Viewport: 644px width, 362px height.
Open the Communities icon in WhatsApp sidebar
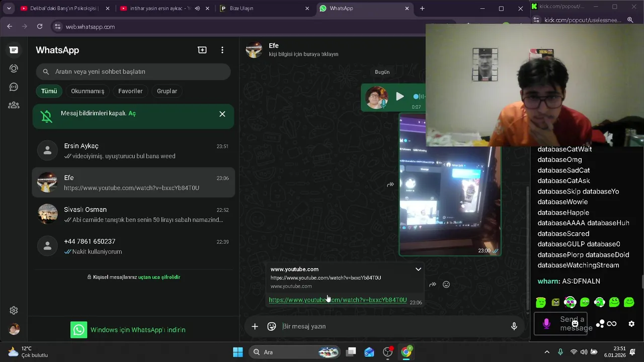coord(14,105)
